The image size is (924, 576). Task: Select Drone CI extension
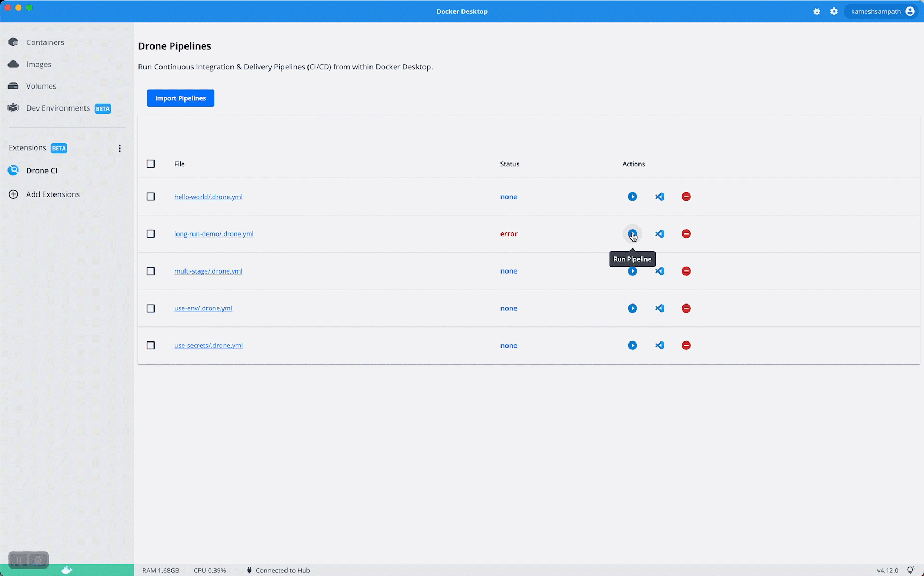point(42,170)
